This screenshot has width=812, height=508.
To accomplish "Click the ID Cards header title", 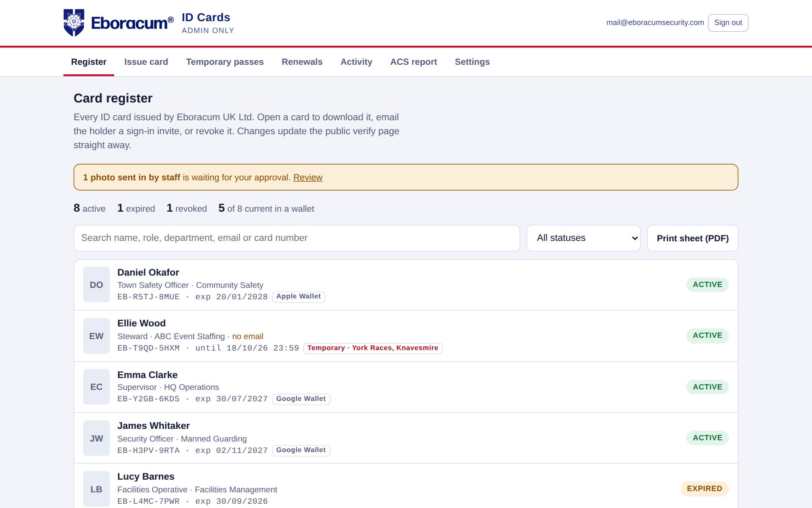I will pyautogui.click(x=206, y=17).
